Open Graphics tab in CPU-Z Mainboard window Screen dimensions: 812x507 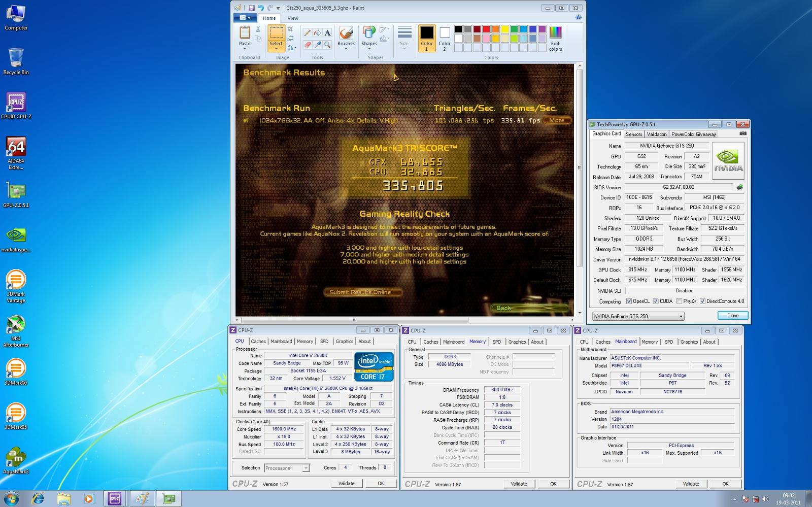click(689, 342)
